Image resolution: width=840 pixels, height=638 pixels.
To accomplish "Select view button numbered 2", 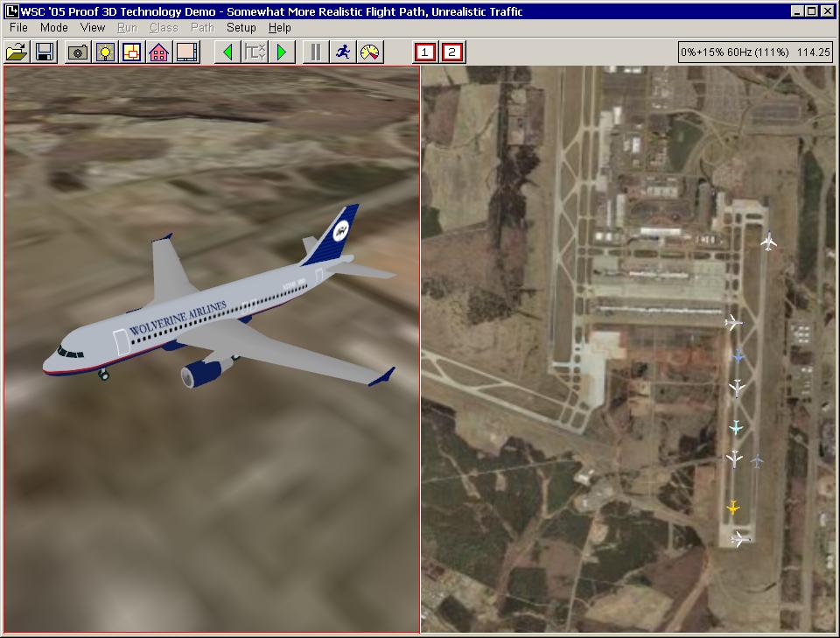I will tap(452, 53).
